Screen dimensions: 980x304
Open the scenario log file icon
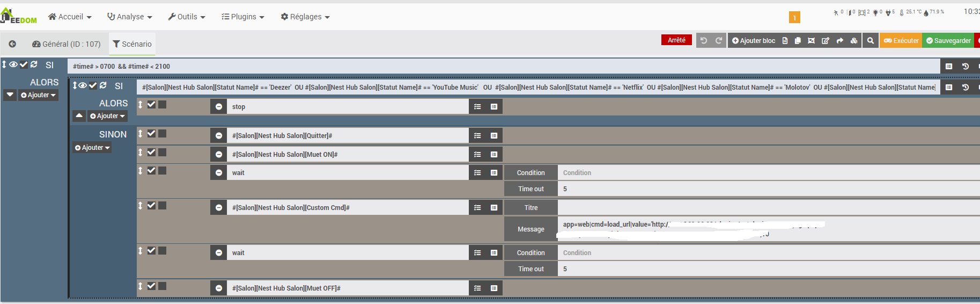[x=785, y=40]
